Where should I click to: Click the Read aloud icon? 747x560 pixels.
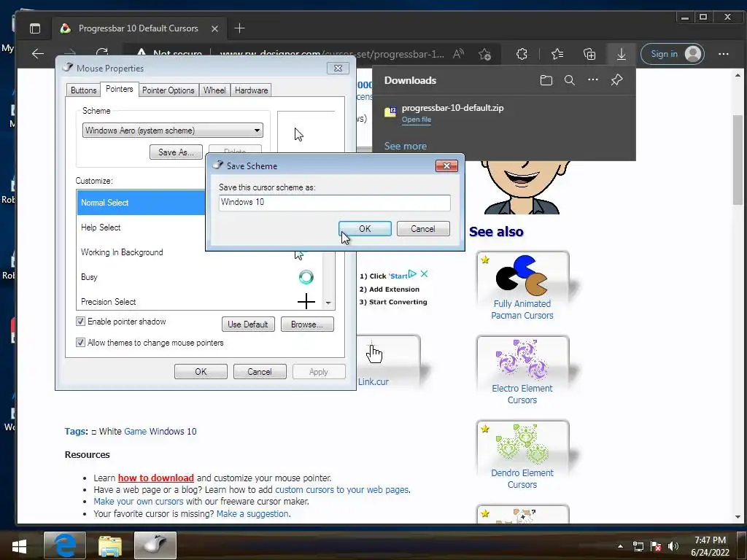458,54
